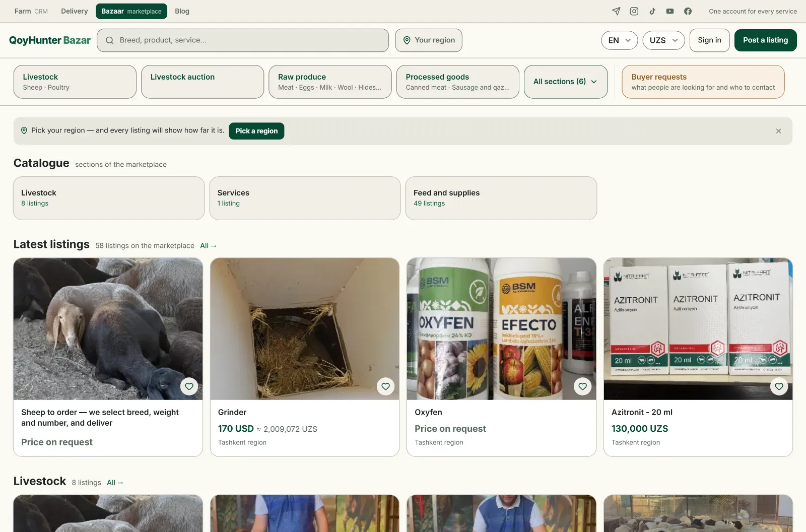Open the Feed and supplies catalogue card
806x532 pixels.
(501, 198)
